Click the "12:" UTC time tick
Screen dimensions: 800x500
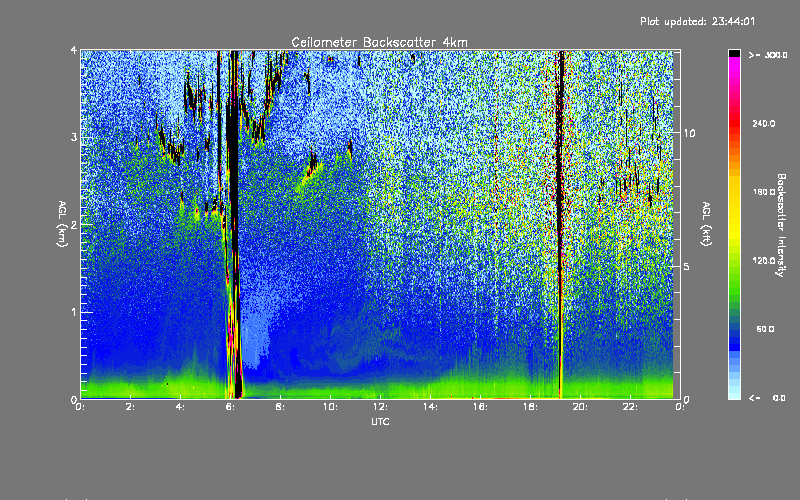(x=380, y=407)
